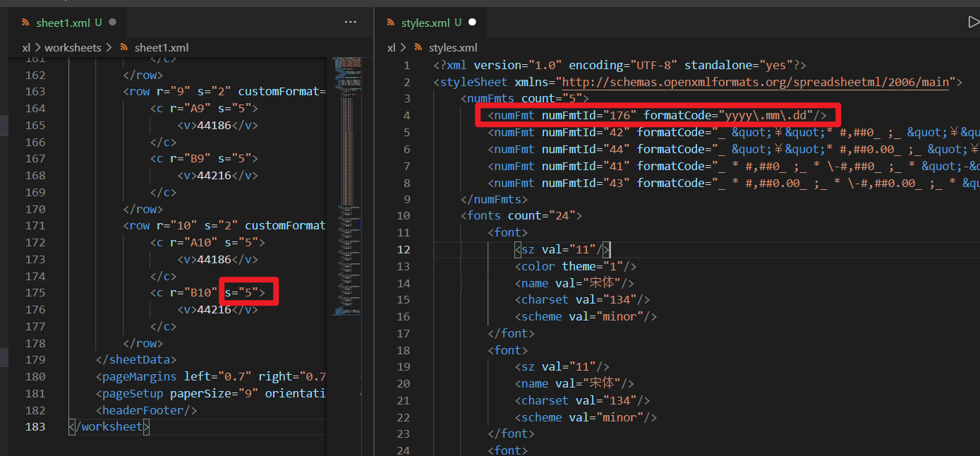The image size is (980, 456).
Task: Click the XML icon on the sheet1.xml tab
Action: pos(27,22)
